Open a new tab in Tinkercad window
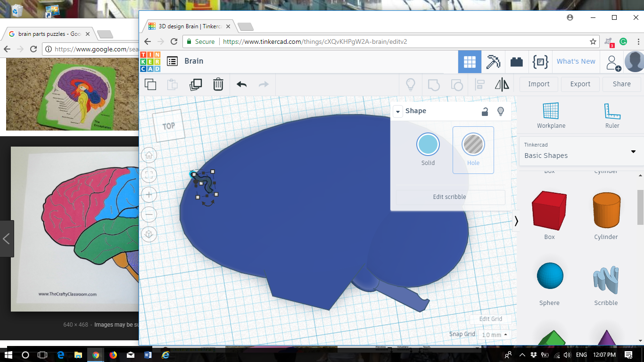Image resolution: width=644 pixels, height=362 pixels. coord(246,27)
